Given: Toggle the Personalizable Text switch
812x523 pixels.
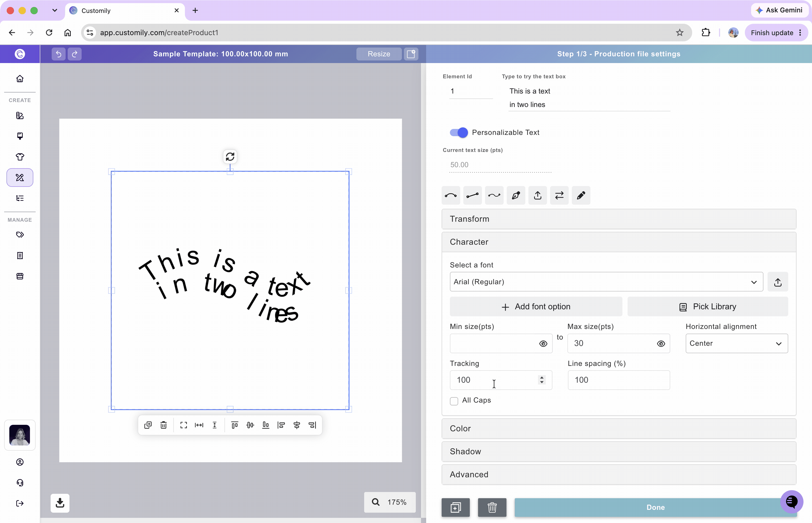Looking at the screenshot, I should pyautogui.click(x=459, y=133).
